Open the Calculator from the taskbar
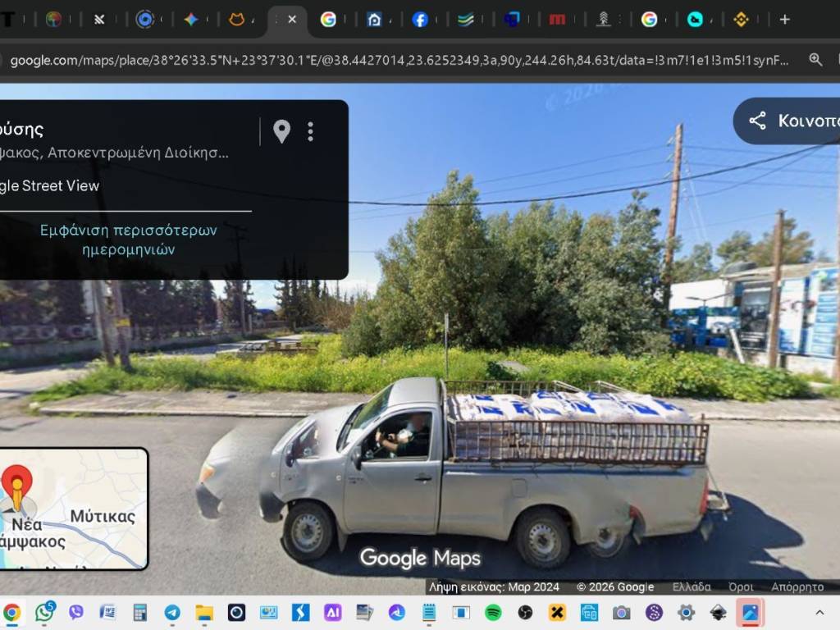 [140, 612]
